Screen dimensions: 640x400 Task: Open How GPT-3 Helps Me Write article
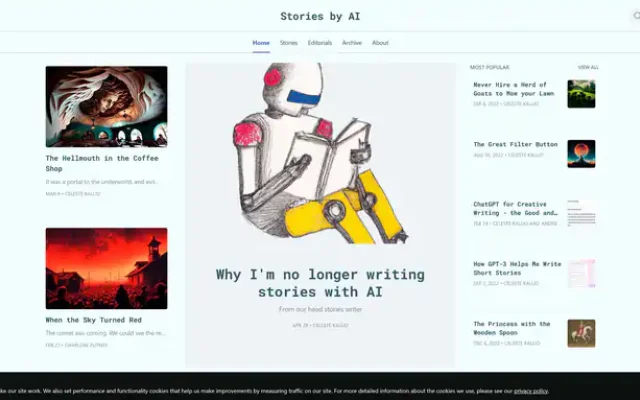point(517,268)
